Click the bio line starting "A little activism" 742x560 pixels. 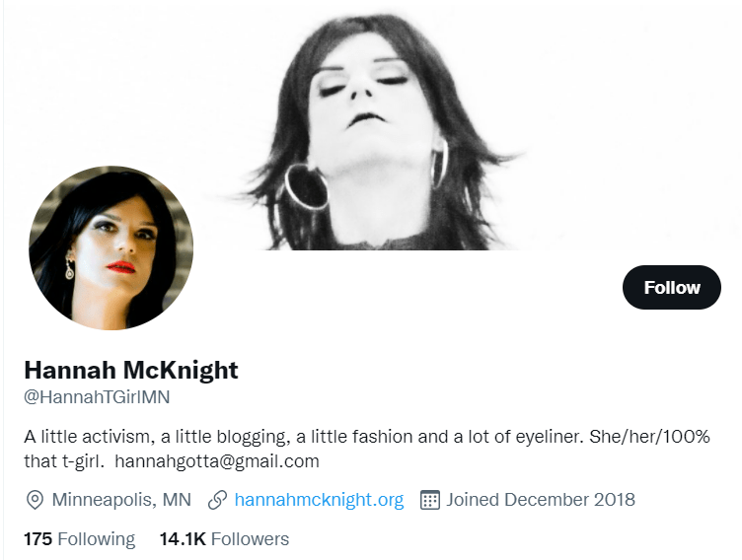click(367, 436)
